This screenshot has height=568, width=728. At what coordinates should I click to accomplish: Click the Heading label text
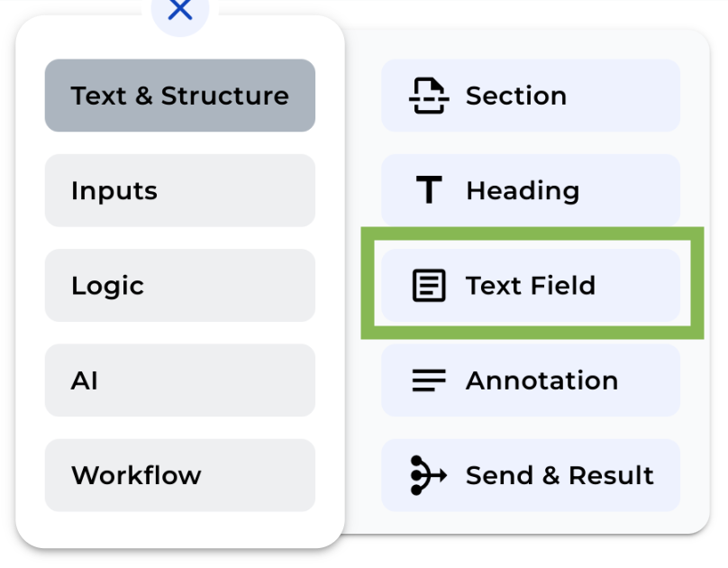point(523,190)
